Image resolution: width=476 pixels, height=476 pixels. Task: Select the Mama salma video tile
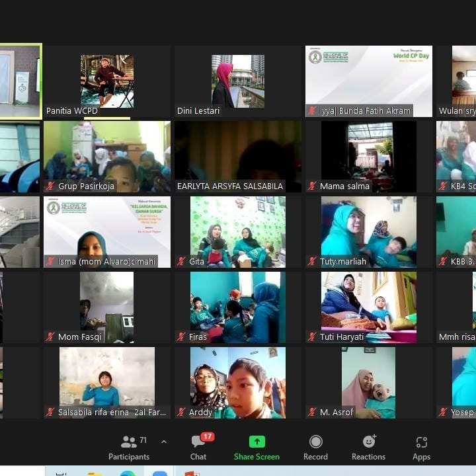coord(369,157)
